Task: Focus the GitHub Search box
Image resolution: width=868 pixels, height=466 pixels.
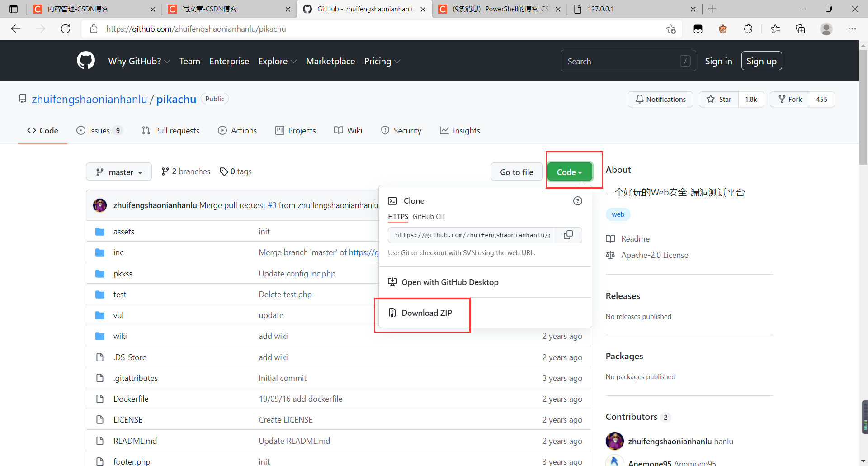Action: [x=628, y=61]
